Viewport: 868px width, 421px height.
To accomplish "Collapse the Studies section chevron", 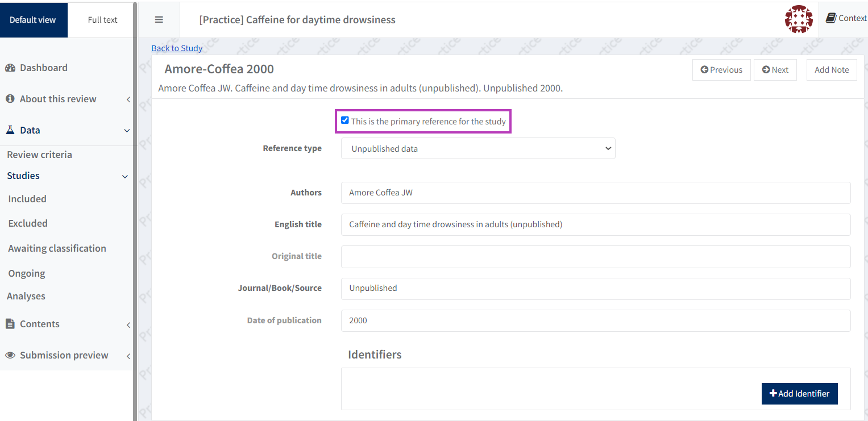I will 126,176.
